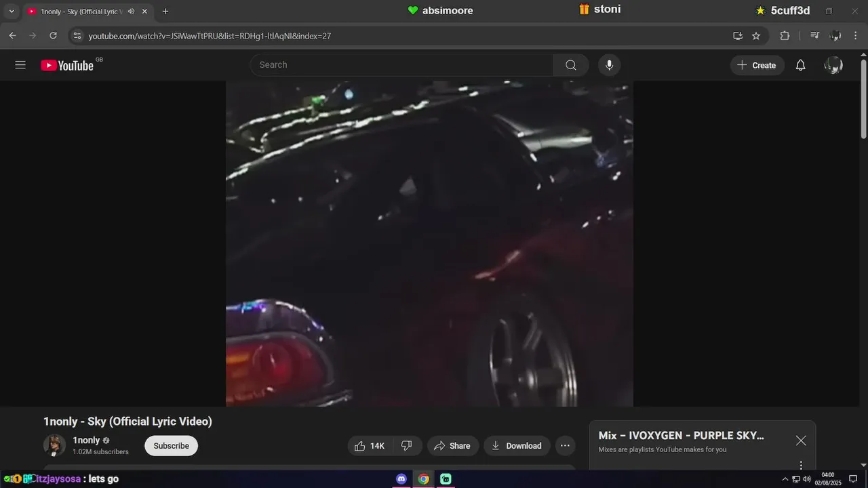The image size is (868, 488).
Task: Mute the tab via its speaker icon
Action: click(131, 12)
